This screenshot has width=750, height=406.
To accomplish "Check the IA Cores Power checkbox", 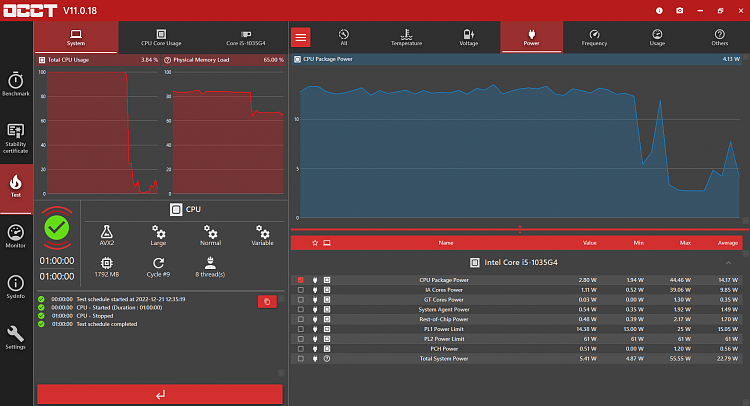I will coord(300,290).
